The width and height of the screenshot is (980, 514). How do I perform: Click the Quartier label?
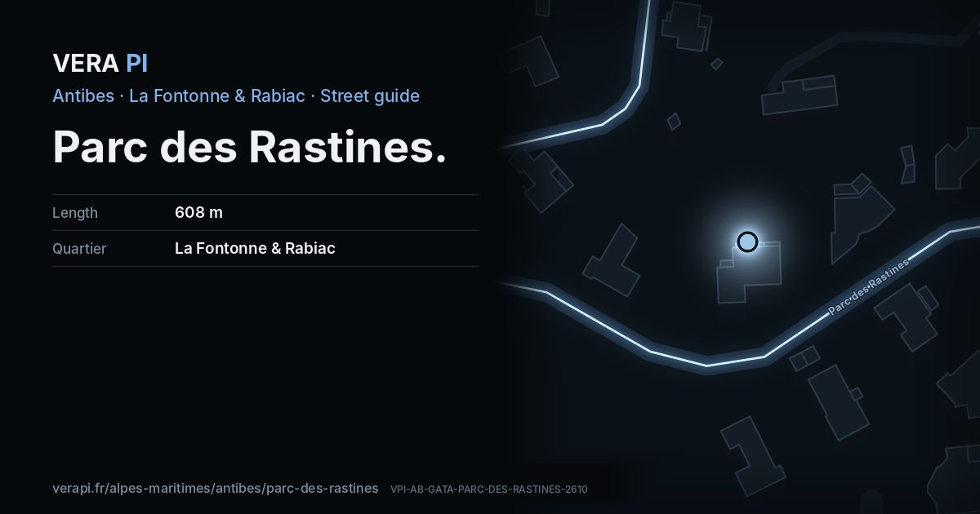point(79,249)
